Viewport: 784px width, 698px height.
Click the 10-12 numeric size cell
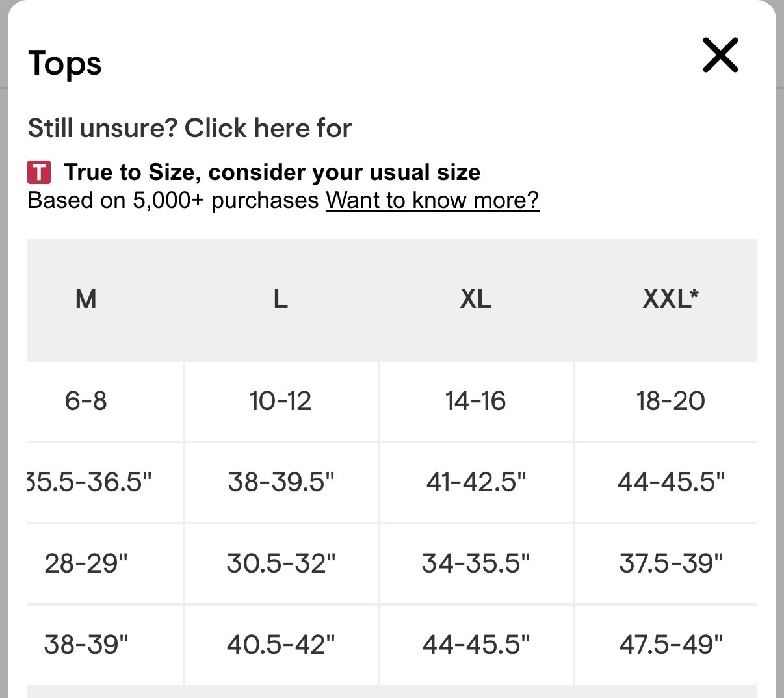(x=280, y=401)
